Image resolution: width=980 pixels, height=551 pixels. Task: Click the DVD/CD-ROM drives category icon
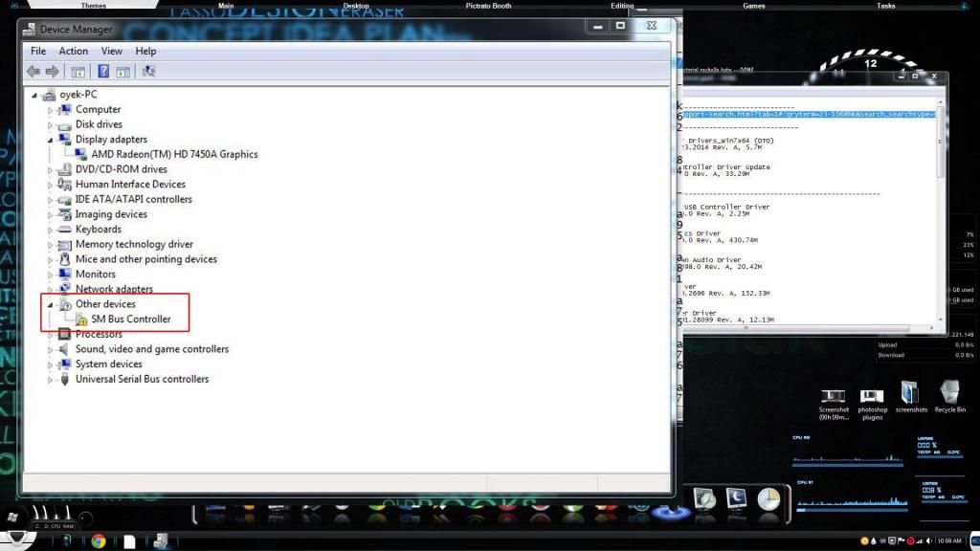click(x=64, y=169)
